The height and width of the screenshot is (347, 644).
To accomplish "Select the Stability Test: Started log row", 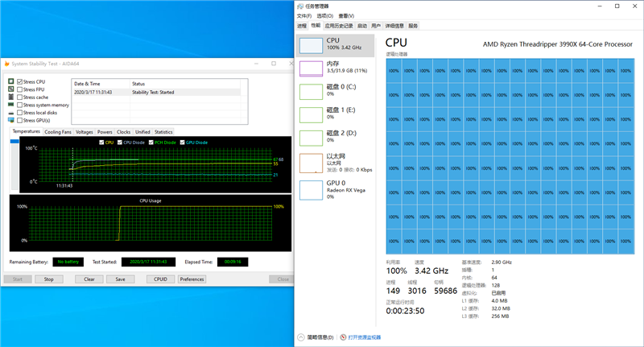I will [x=156, y=93].
